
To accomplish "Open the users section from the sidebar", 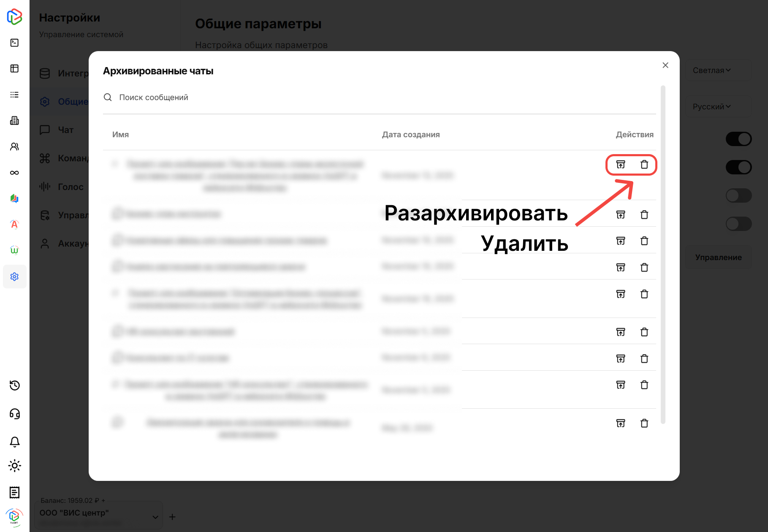I will [15, 147].
